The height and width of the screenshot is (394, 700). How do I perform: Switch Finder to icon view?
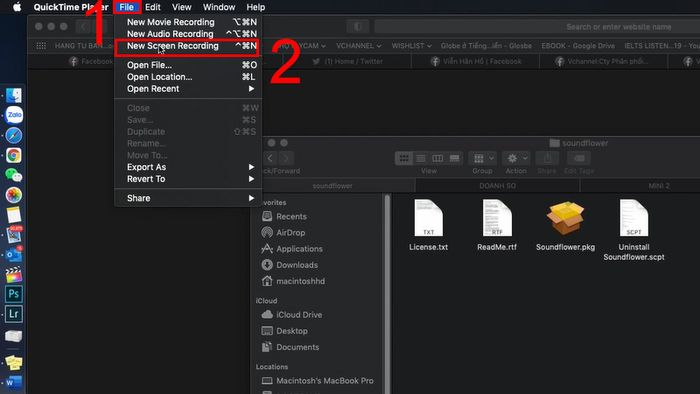coord(404,158)
